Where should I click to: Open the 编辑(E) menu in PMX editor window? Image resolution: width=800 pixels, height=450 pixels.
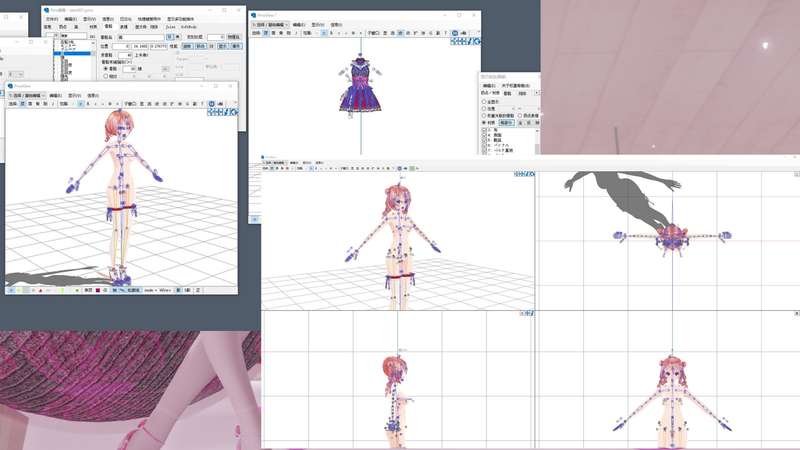point(70,19)
